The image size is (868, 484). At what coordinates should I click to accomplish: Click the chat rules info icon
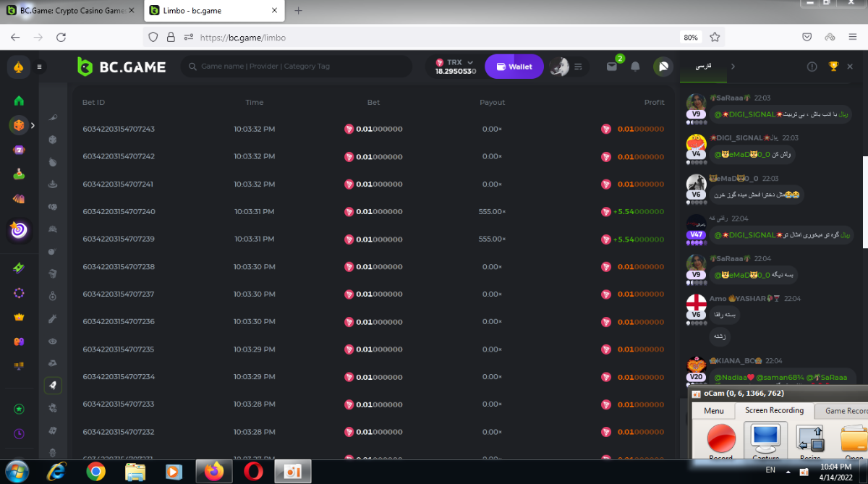point(812,67)
